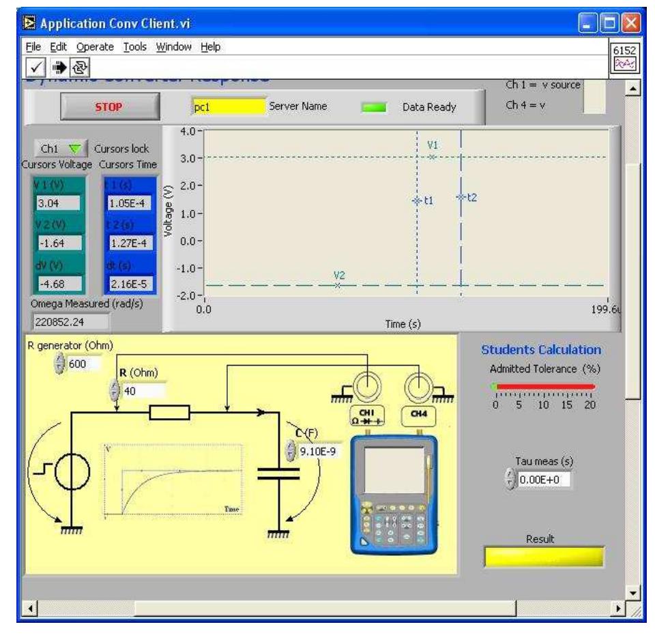Click the oscilloscope instrument image
This screenshot has height=644, width=655.
394,495
